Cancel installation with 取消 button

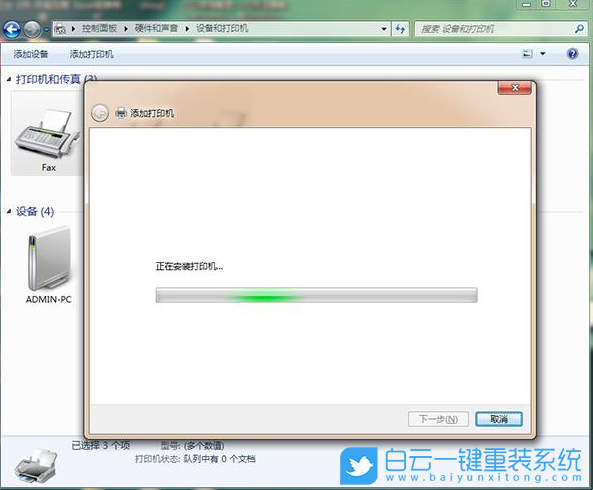tap(499, 419)
